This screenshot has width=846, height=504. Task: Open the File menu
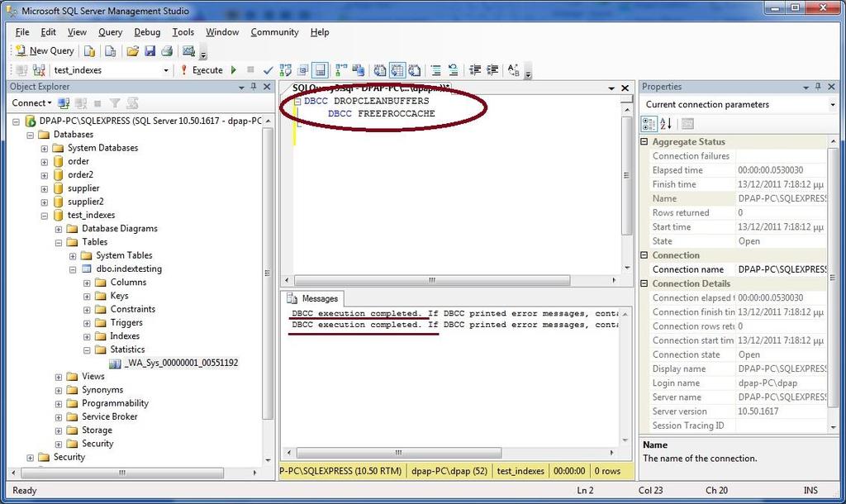click(x=22, y=32)
